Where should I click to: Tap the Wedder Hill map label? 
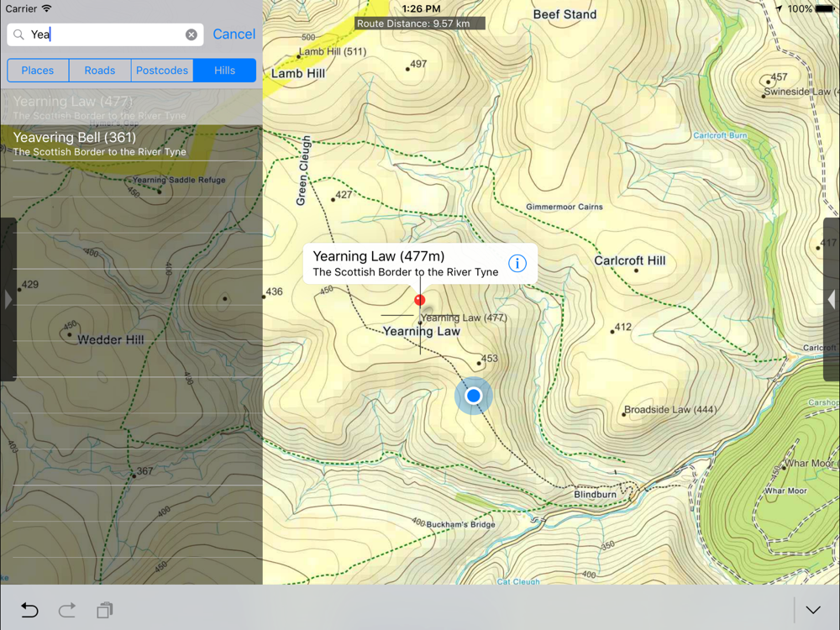(110, 339)
